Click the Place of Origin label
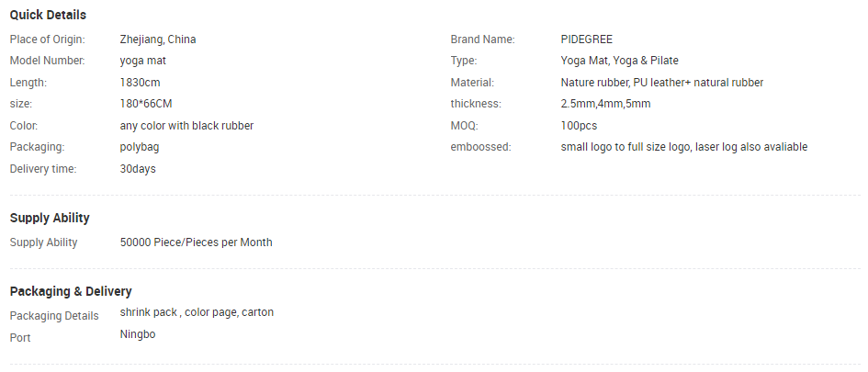The image size is (868, 372). click(x=47, y=39)
